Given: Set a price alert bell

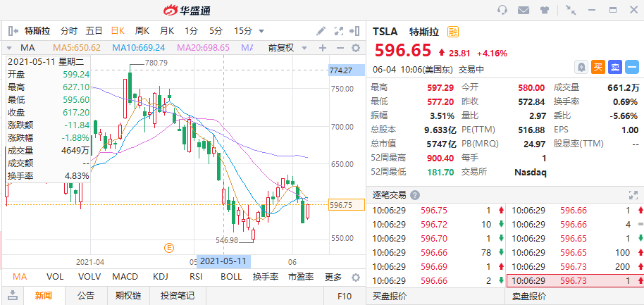Looking at the screenshot, I should [581, 68].
